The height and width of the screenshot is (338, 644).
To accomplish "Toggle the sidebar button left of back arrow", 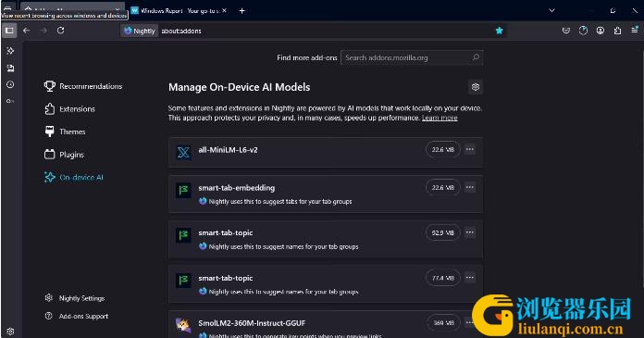I will point(9,31).
